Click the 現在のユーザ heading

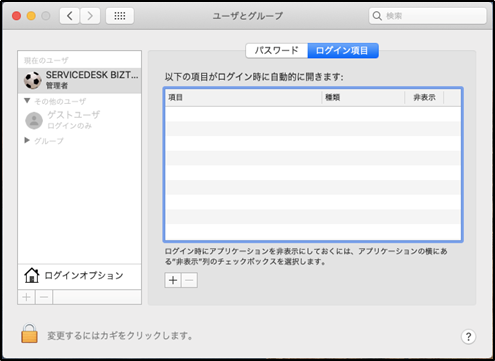pyautogui.click(x=46, y=60)
